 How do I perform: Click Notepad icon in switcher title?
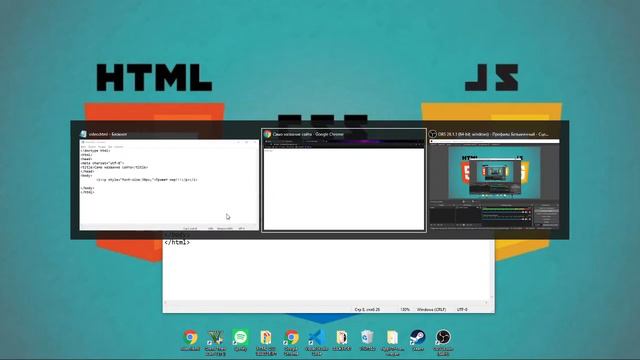[x=83, y=134]
